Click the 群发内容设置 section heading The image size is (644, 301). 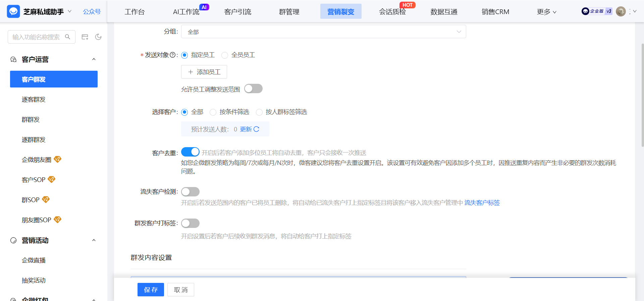(x=151, y=257)
